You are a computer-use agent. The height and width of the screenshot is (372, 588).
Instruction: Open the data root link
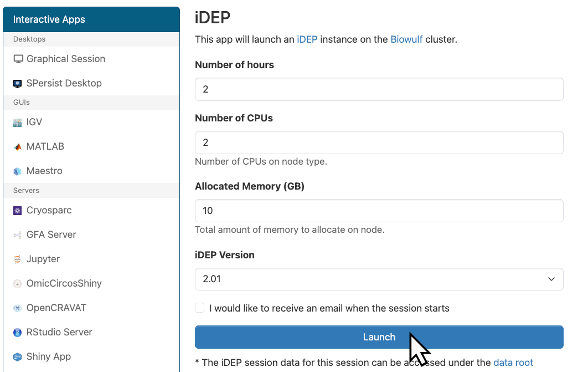pyautogui.click(x=513, y=363)
